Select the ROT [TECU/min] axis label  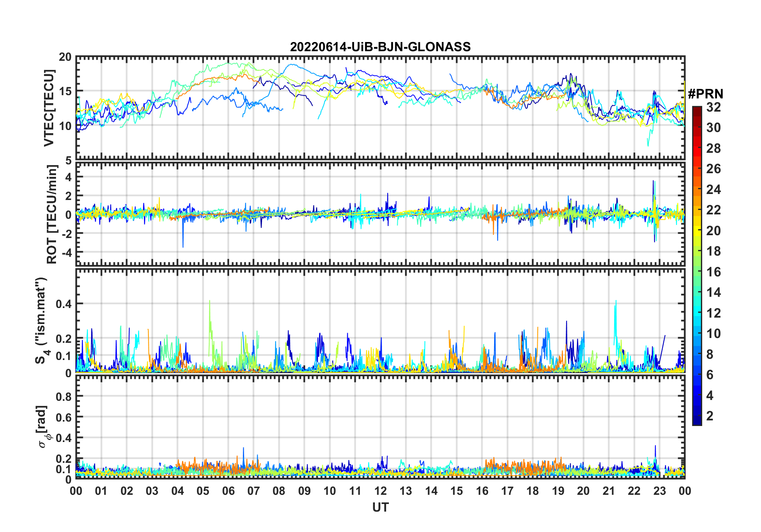point(52,214)
